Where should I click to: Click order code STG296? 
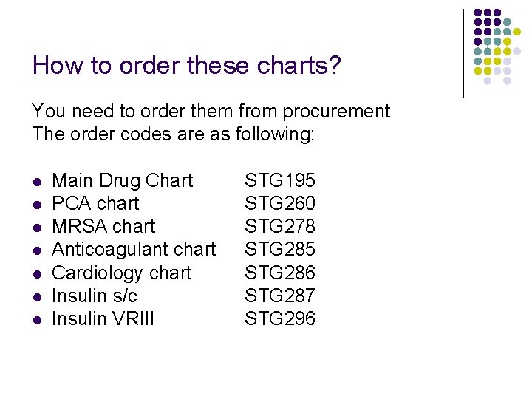tap(280, 318)
